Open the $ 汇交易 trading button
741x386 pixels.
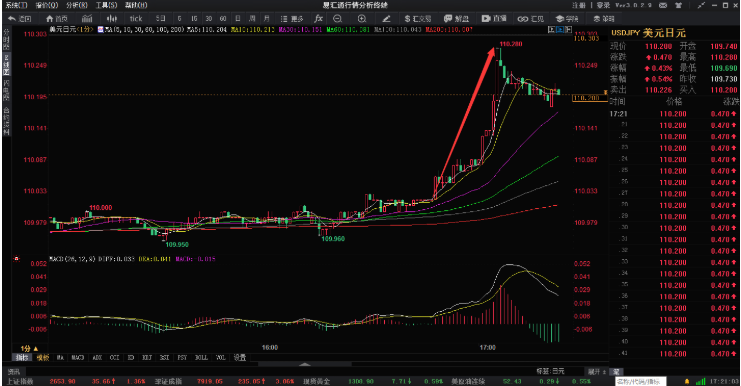(418, 18)
